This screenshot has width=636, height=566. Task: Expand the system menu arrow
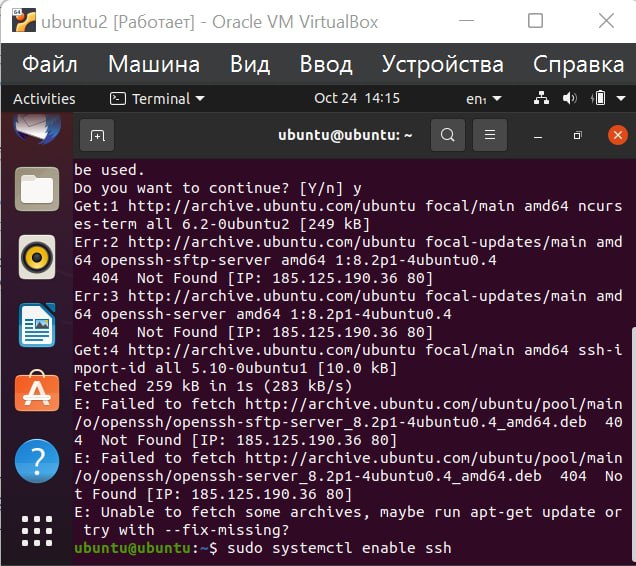(x=621, y=98)
